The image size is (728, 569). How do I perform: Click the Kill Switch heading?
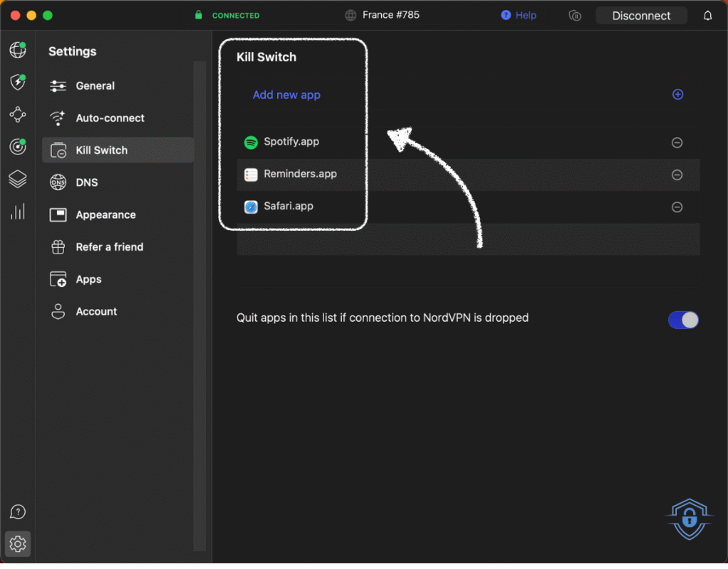click(267, 57)
